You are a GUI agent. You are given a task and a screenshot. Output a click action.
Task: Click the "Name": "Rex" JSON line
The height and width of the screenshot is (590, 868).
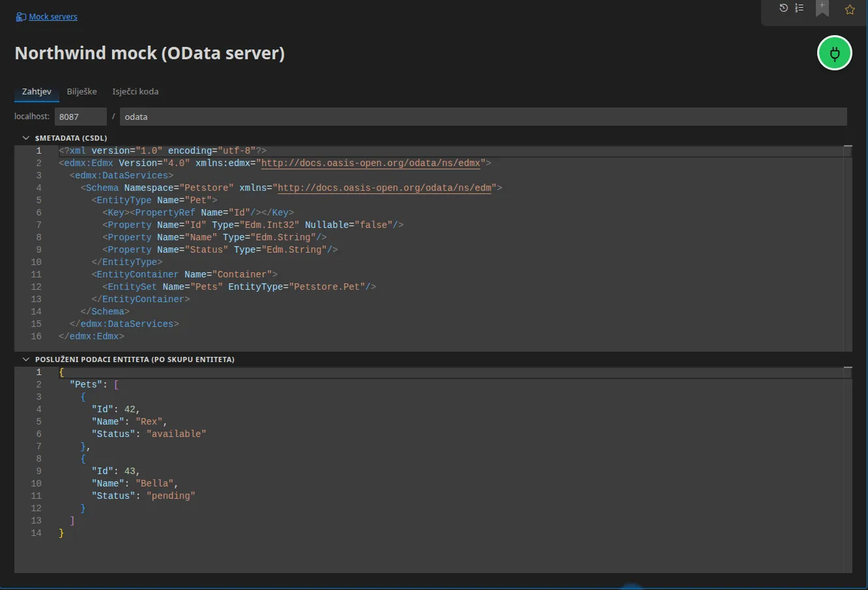(130, 421)
